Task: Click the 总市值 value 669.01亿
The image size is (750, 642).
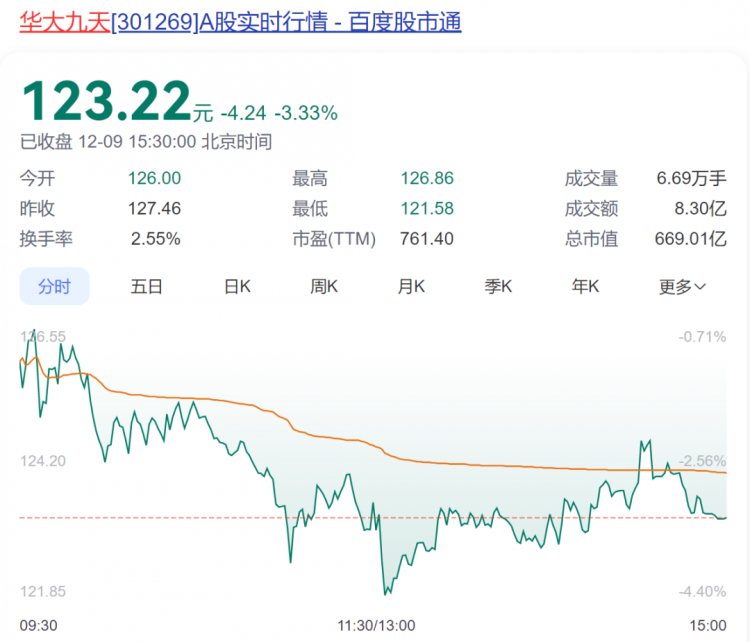Action: [691, 239]
